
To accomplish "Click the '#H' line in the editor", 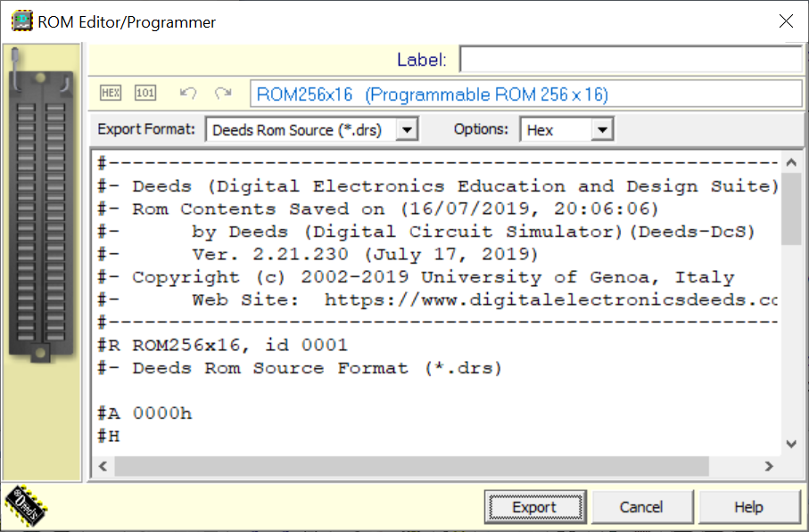I will click(109, 436).
